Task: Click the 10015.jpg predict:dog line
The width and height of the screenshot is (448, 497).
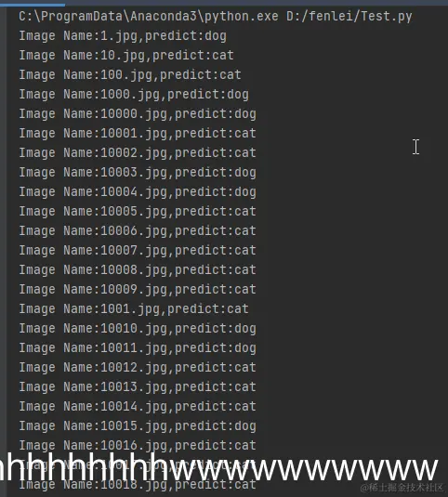Action: (138, 426)
